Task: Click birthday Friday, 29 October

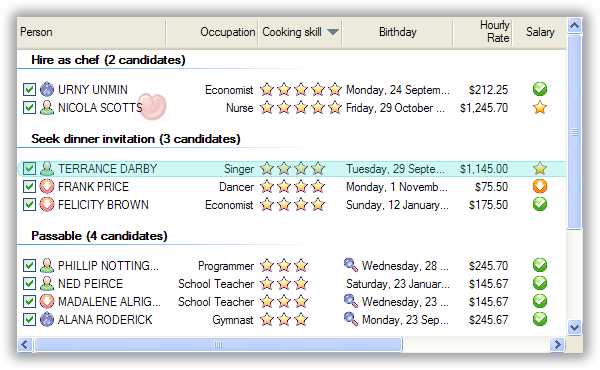Action: point(395,108)
